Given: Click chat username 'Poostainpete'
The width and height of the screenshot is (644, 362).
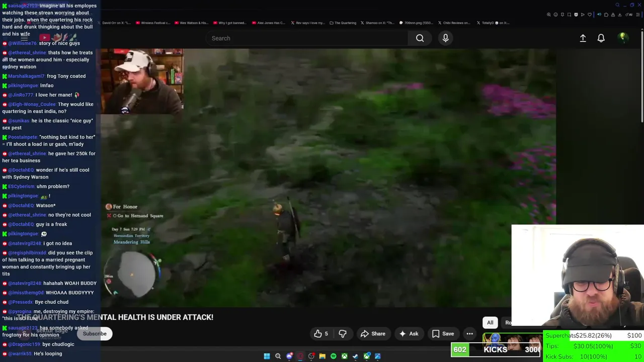Looking at the screenshot, I should click(23, 137).
